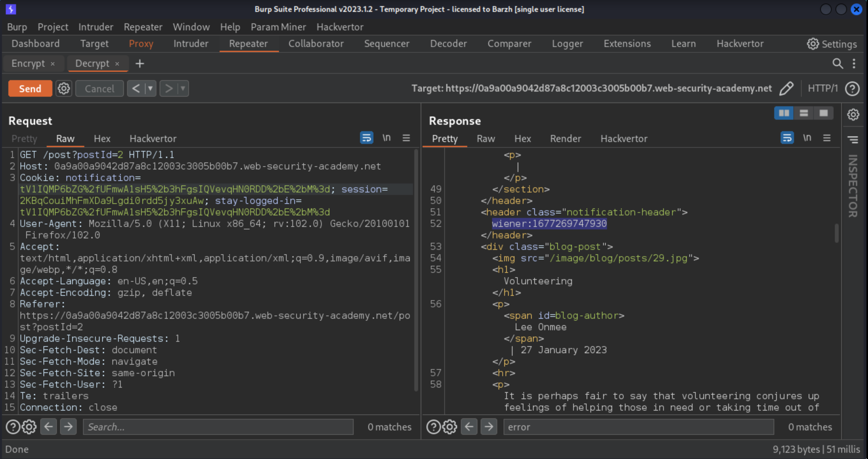The image size is (868, 459).
Task: Open the Burp menu
Action: click(17, 27)
